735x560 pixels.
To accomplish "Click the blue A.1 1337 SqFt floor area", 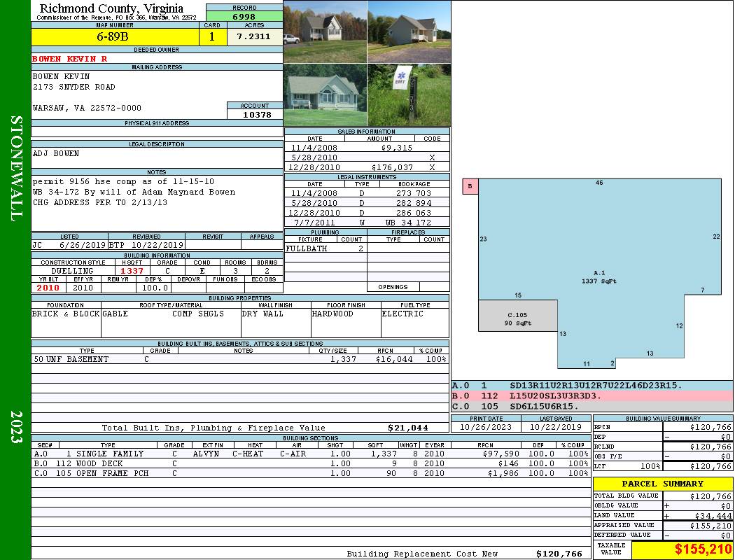I will point(598,276).
